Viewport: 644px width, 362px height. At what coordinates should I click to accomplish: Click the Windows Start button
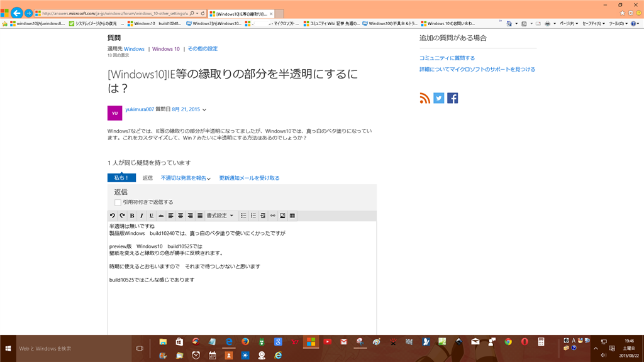[8, 348]
